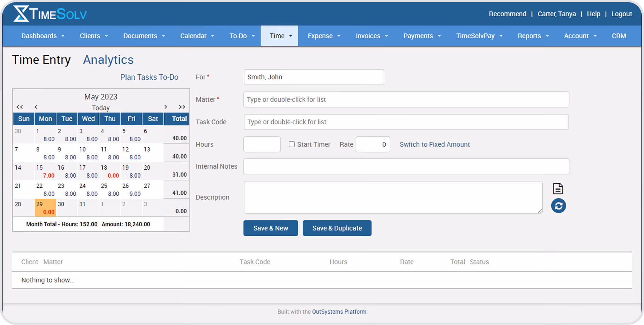Click the Save & New button
Viewport: 644px width, 325px height.
[x=271, y=228]
